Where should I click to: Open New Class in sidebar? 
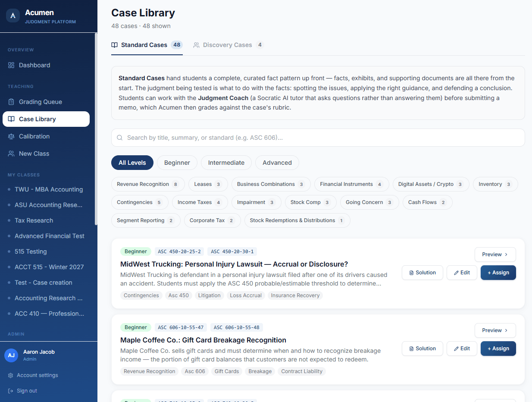click(x=46, y=154)
